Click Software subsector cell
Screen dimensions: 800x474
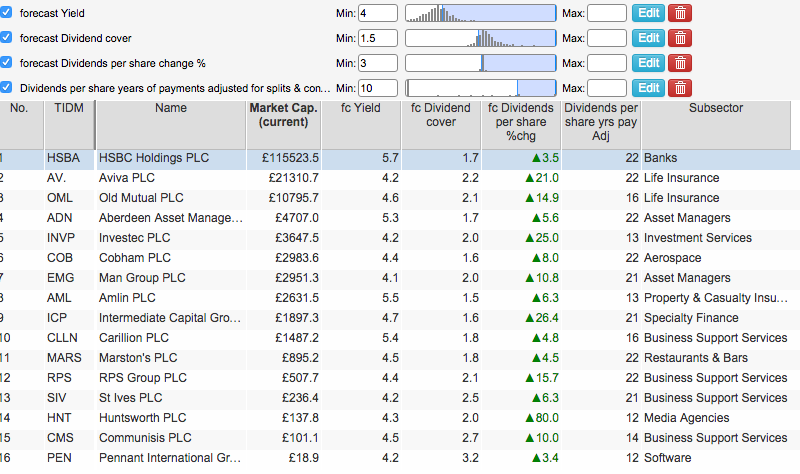point(716,458)
